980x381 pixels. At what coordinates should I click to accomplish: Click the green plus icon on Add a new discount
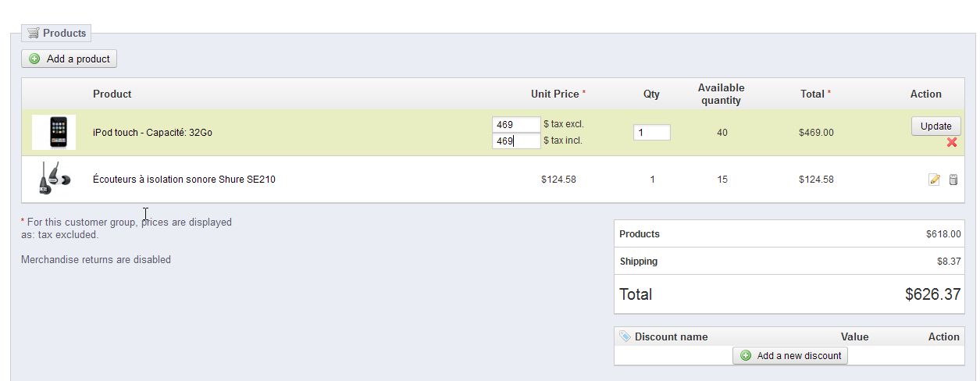[746, 355]
